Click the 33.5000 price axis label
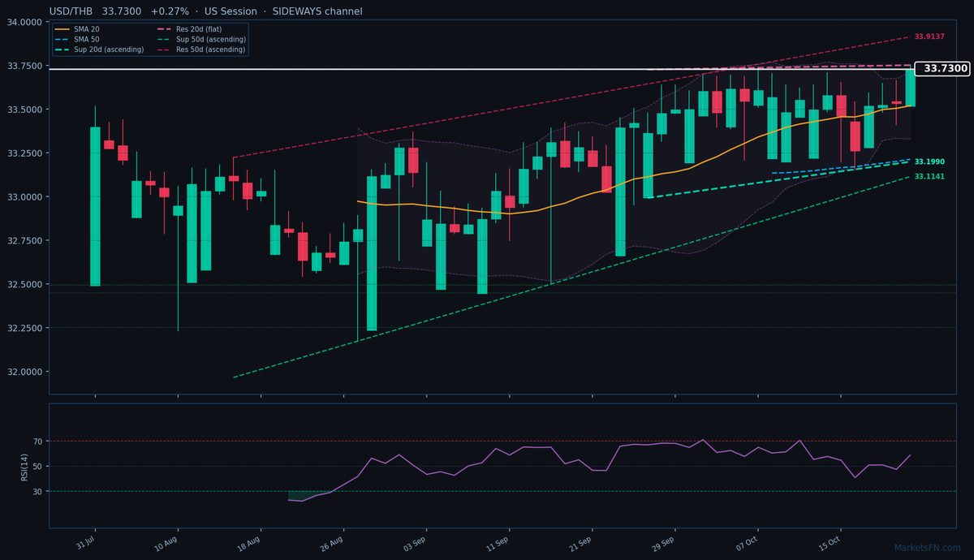This screenshot has width=974, height=560. 25,110
